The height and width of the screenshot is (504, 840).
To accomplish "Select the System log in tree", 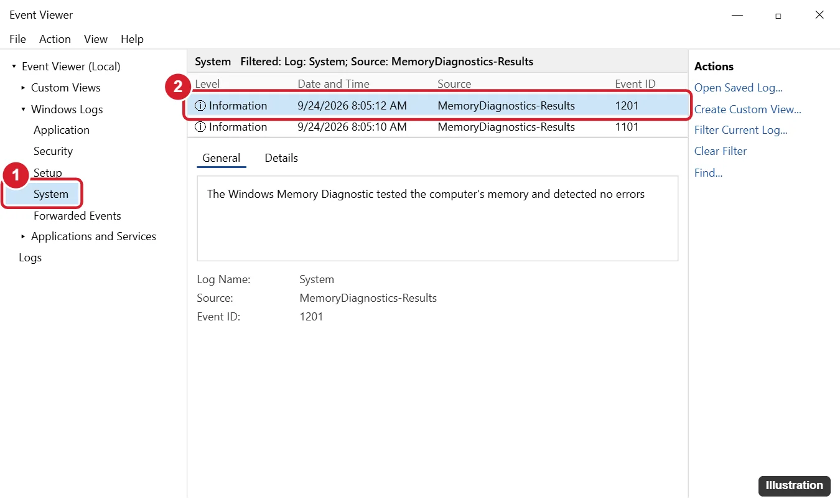I will [x=51, y=194].
